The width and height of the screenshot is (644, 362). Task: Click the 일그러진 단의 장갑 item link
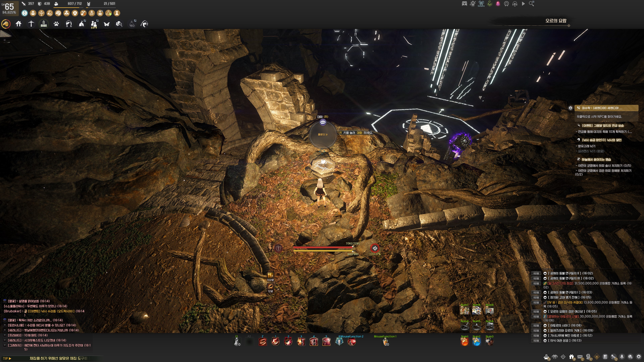[x=560, y=283]
